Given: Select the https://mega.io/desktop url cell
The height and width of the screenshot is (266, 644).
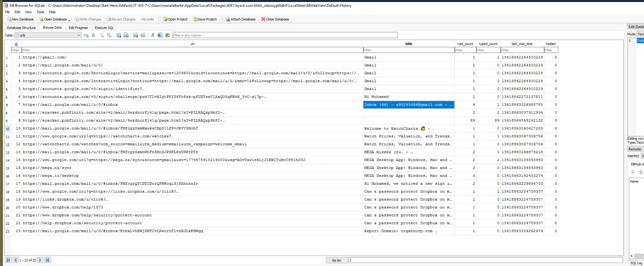Looking at the screenshot, I should 192,176.
